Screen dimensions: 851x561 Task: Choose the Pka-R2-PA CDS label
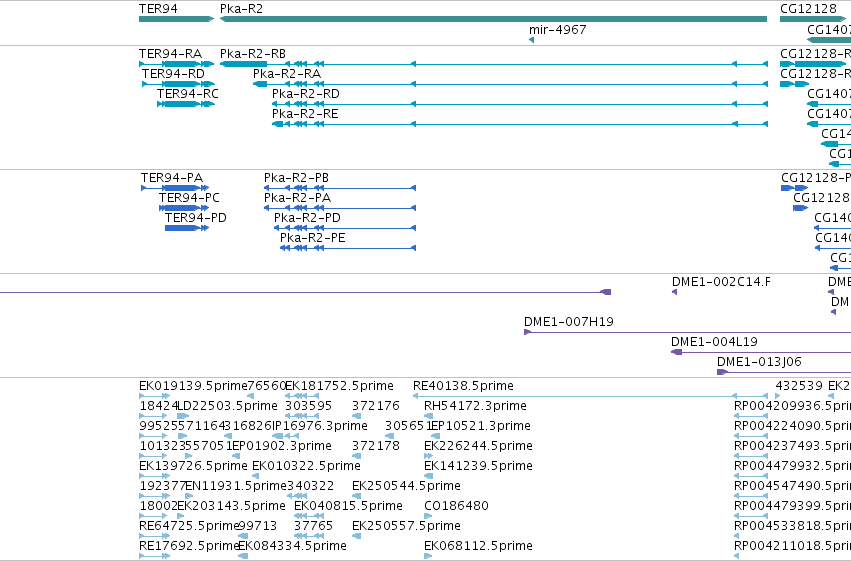[x=297, y=198]
